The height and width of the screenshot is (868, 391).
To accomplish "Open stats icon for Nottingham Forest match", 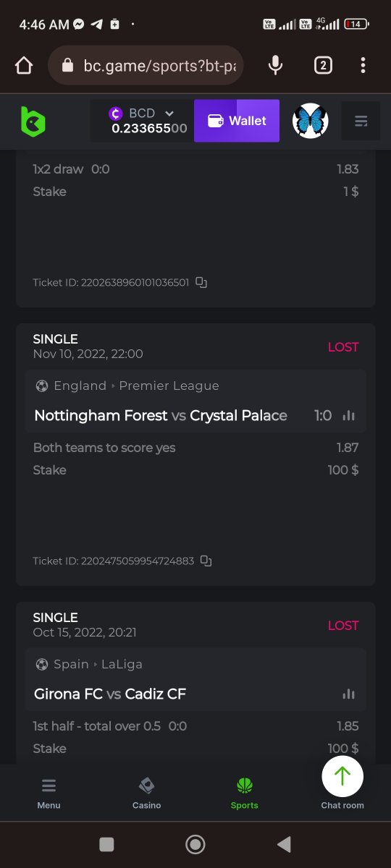I will (349, 415).
